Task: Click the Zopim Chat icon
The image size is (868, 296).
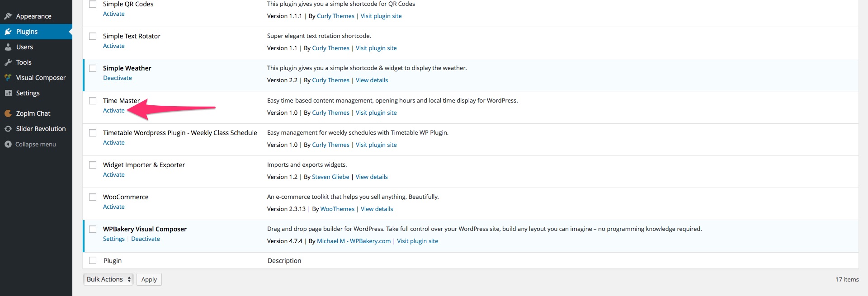Action: [8, 113]
